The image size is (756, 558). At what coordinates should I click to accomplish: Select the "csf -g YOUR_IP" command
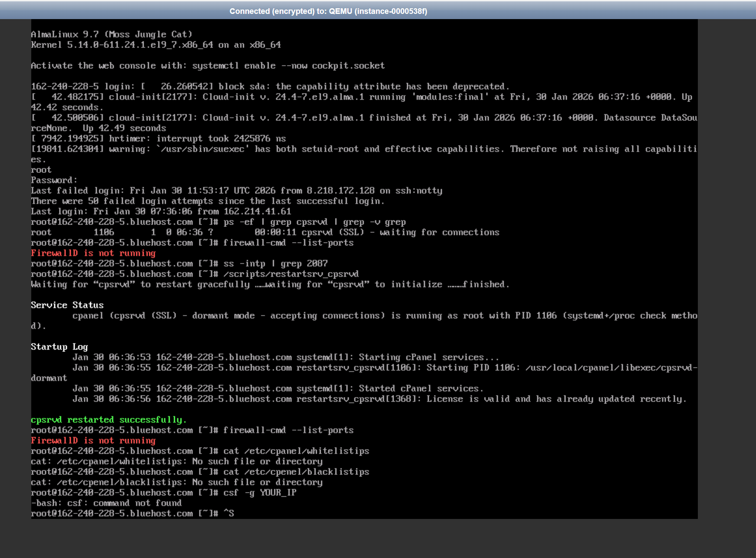260,492
